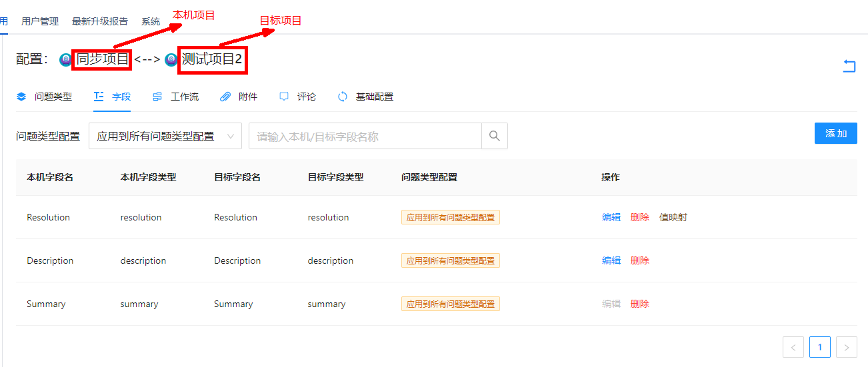This screenshot has height=367, width=868.
Task: Click the search magnifier icon
Action: (494, 136)
